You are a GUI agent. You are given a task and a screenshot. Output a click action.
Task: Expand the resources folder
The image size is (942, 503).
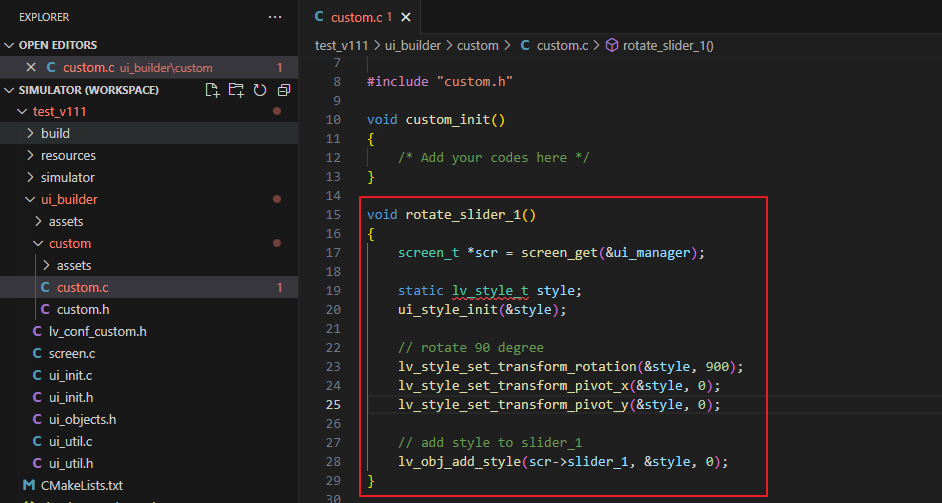click(x=31, y=156)
